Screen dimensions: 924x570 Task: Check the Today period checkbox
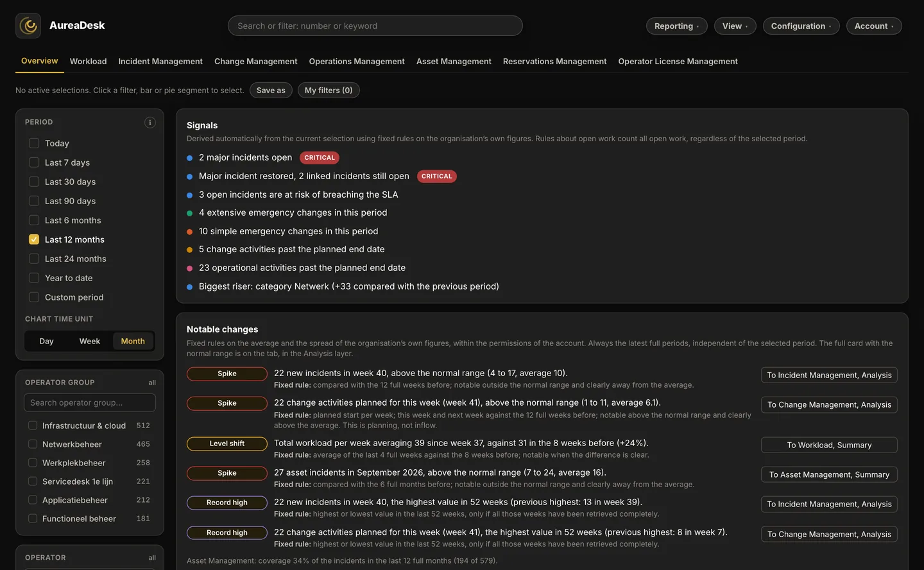[34, 143]
